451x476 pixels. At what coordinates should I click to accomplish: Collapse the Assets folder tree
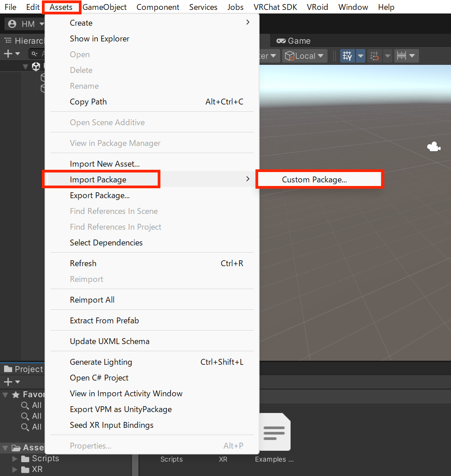5,448
